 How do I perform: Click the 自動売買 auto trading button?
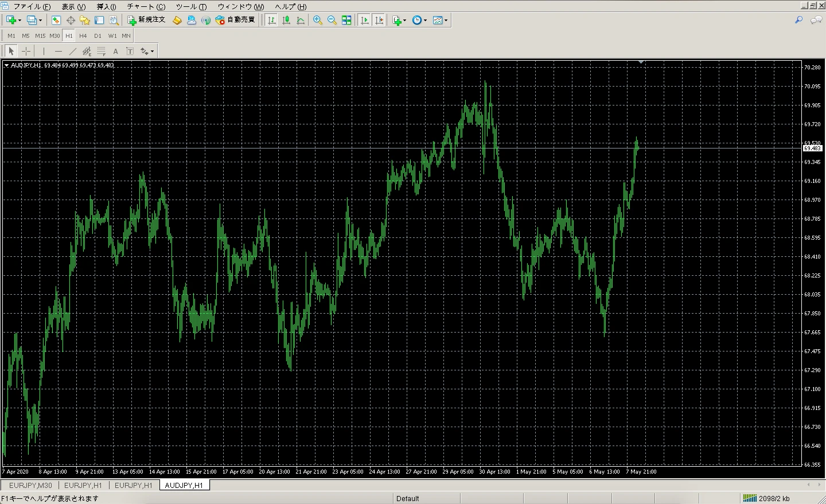235,20
